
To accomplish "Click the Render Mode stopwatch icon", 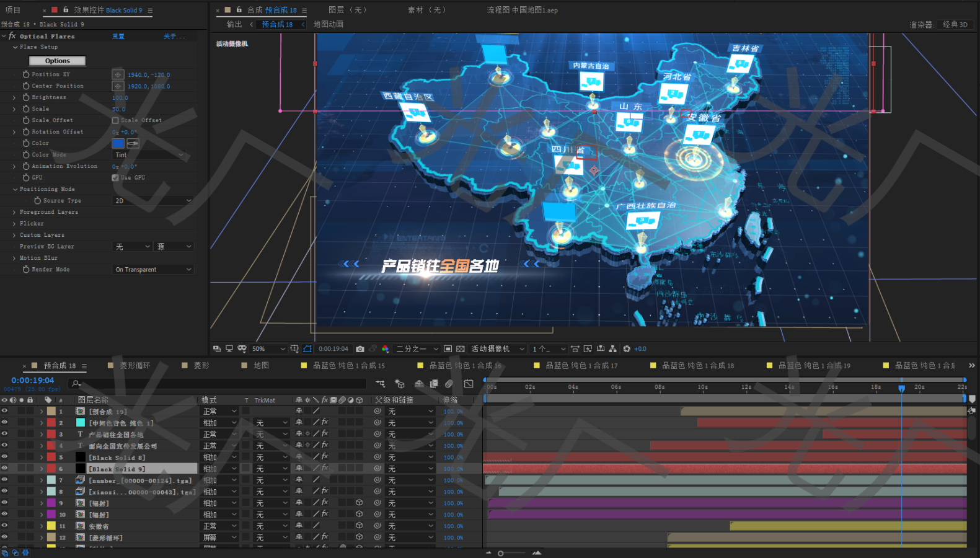I will (26, 269).
